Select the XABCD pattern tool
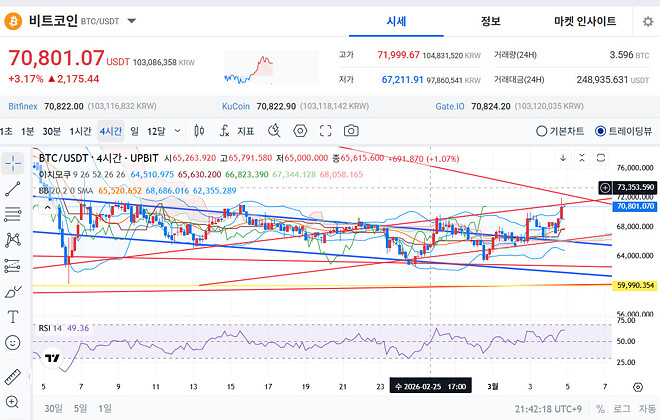 (13, 240)
